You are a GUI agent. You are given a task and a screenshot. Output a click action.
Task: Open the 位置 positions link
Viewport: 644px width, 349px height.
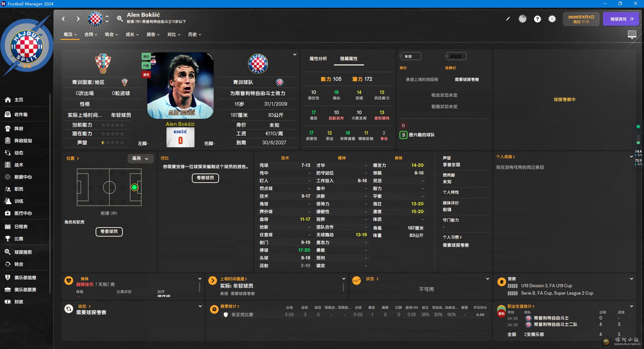click(72, 158)
